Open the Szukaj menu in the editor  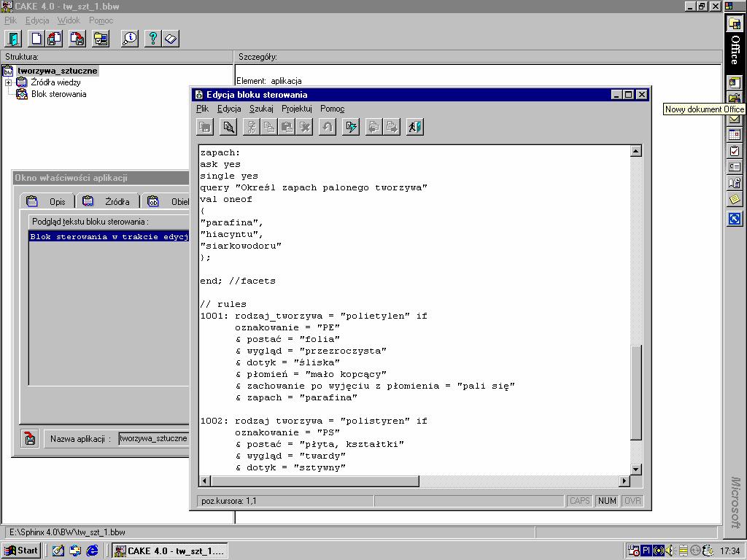[262, 109]
